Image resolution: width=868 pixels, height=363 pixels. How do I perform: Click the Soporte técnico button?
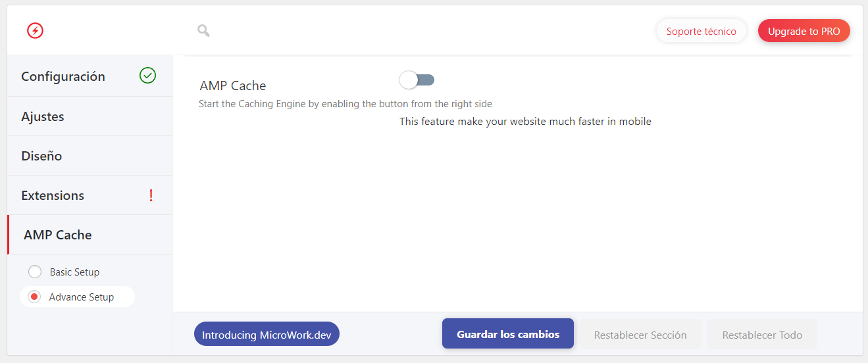click(701, 31)
